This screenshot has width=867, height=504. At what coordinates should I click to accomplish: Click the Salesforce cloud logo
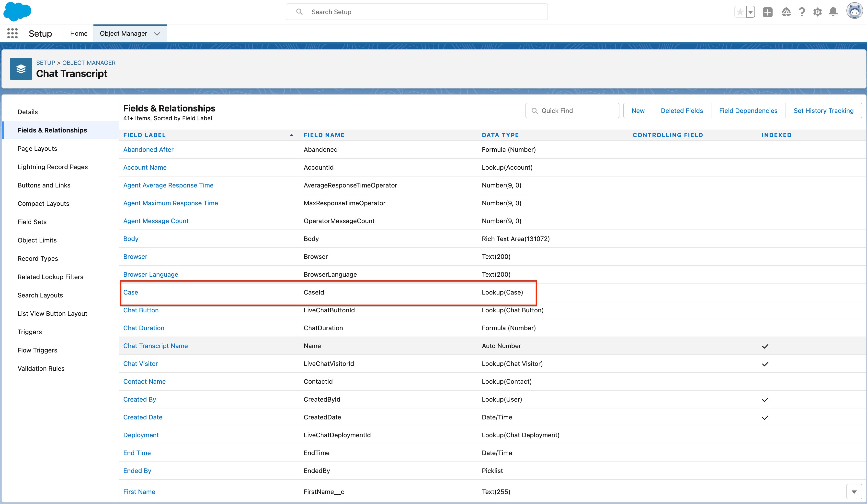point(17,11)
